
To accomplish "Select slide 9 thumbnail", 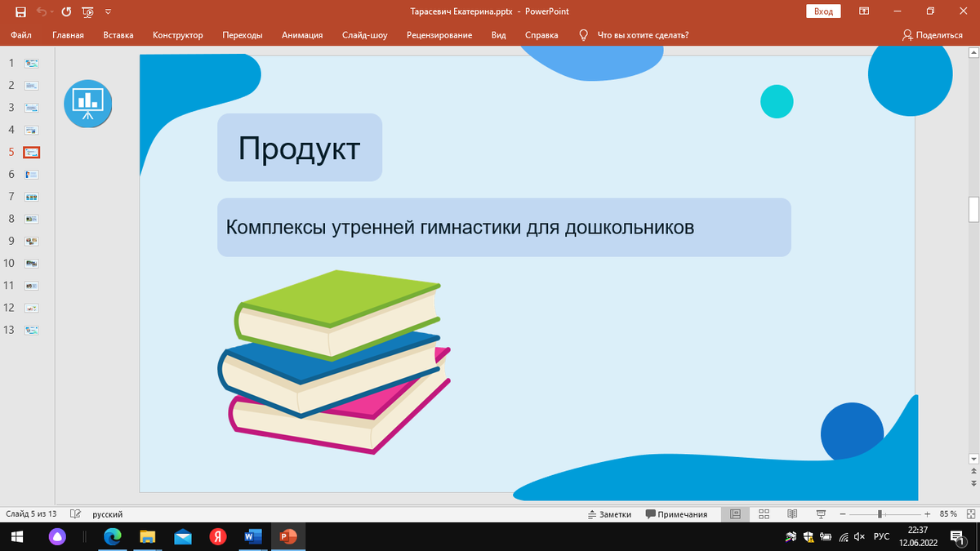I will 32,241.
